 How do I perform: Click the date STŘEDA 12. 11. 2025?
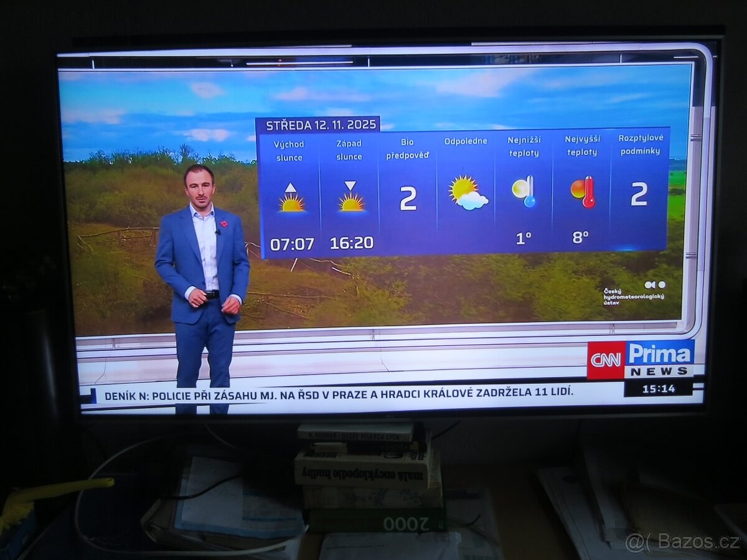321,125
